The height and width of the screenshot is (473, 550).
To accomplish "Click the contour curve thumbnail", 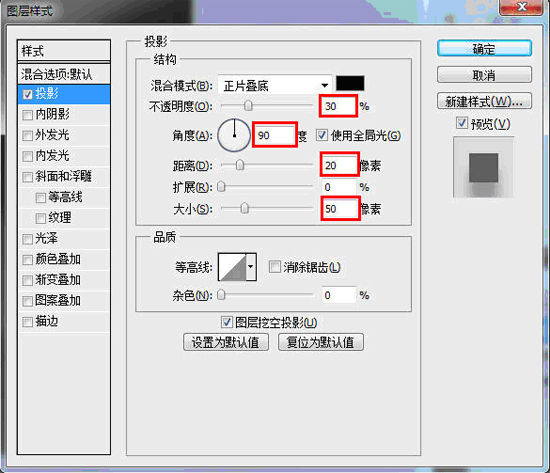I will point(232,267).
